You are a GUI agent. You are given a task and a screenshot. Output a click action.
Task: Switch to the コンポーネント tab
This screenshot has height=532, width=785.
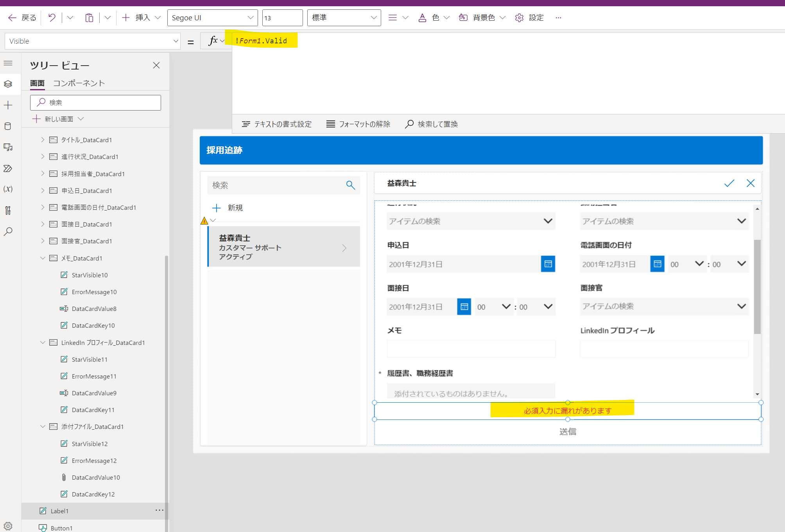coord(79,83)
